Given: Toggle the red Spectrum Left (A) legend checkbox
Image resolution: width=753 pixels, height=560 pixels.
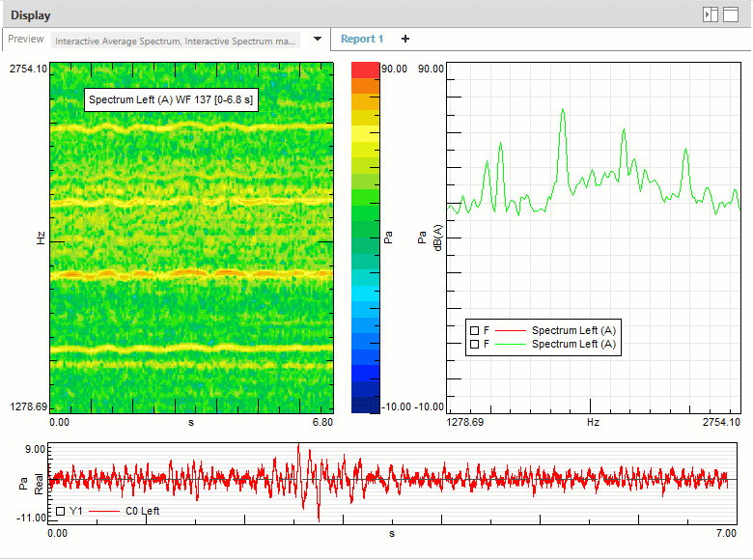Looking at the screenshot, I should 474,331.
